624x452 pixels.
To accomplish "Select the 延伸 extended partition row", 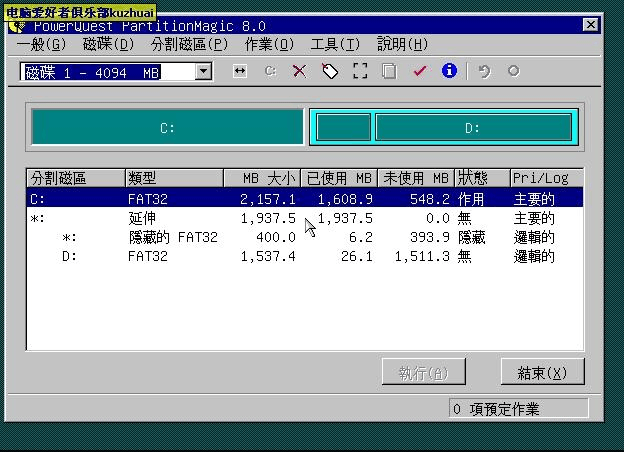I will [305, 218].
